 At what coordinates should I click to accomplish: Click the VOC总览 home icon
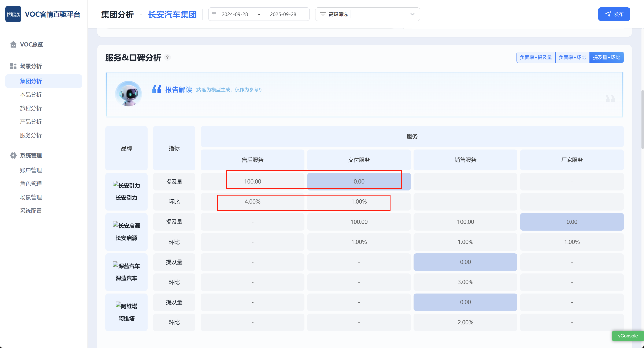click(x=13, y=44)
